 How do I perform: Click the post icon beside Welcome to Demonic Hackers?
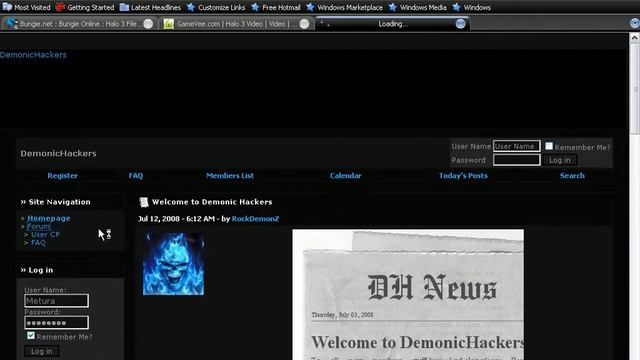coord(144,202)
